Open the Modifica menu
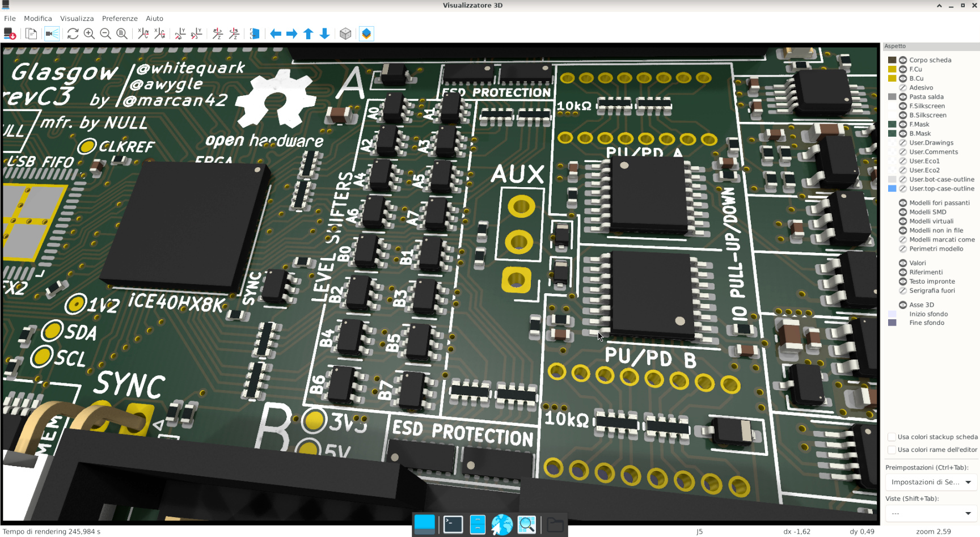This screenshot has width=980, height=537. 38,19
